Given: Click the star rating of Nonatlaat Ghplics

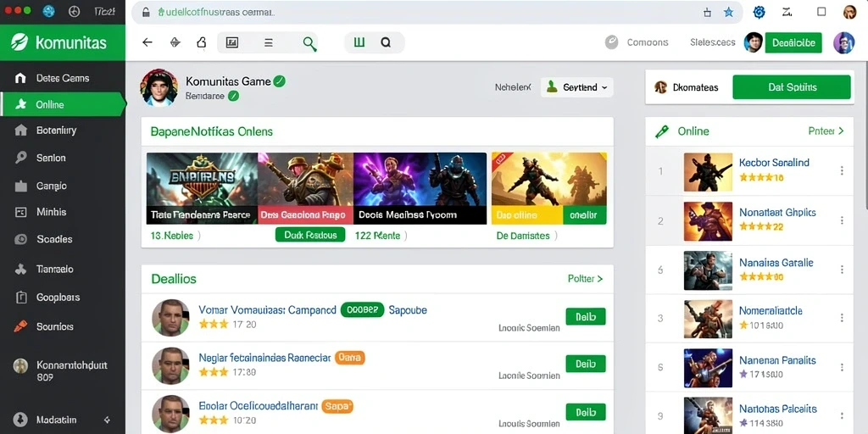Looking at the screenshot, I should coord(761,227).
